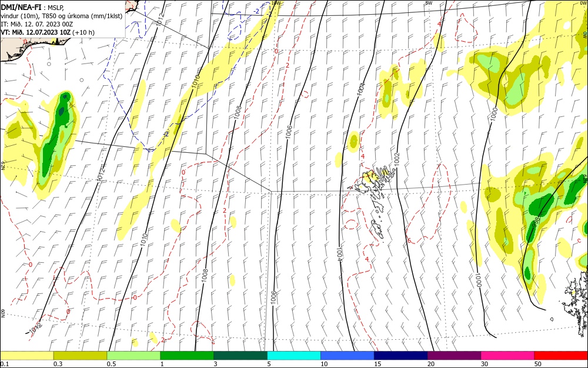588x368 pixels.
Task: Select the dark teal 3–5 legend swatch
Action: (x=240, y=356)
